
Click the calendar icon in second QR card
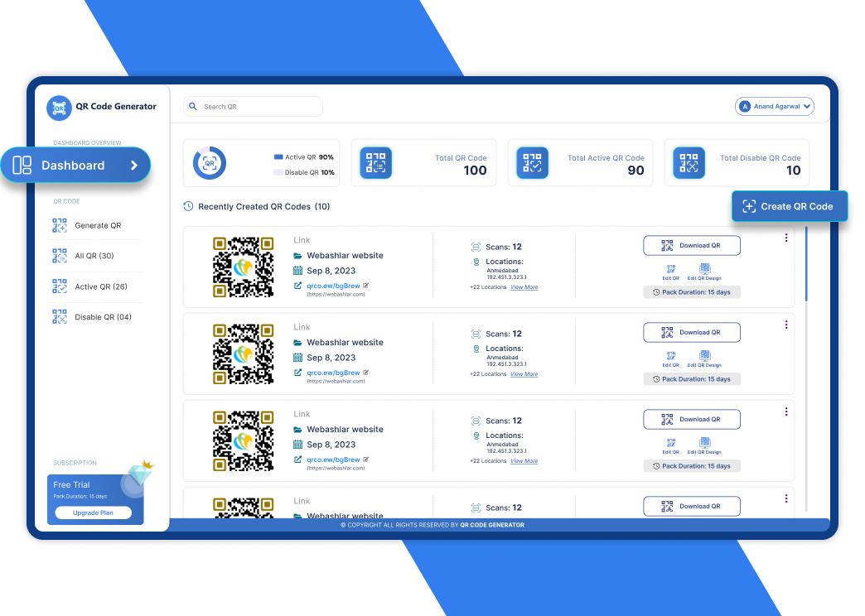pyautogui.click(x=298, y=358)
